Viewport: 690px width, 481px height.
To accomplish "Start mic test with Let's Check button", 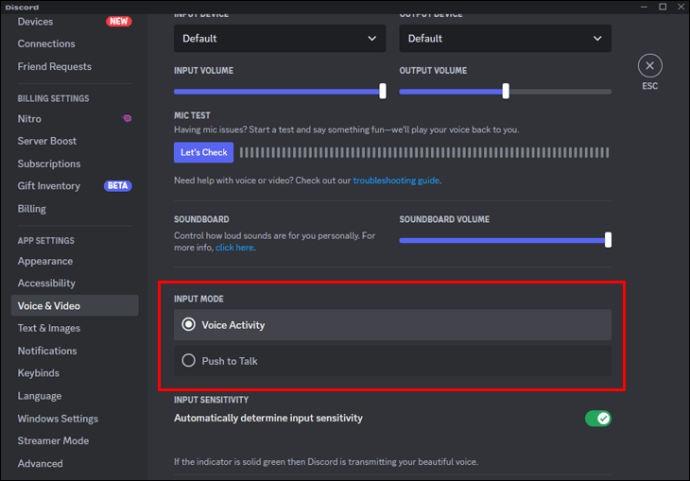I will click(x=203, y=152).
